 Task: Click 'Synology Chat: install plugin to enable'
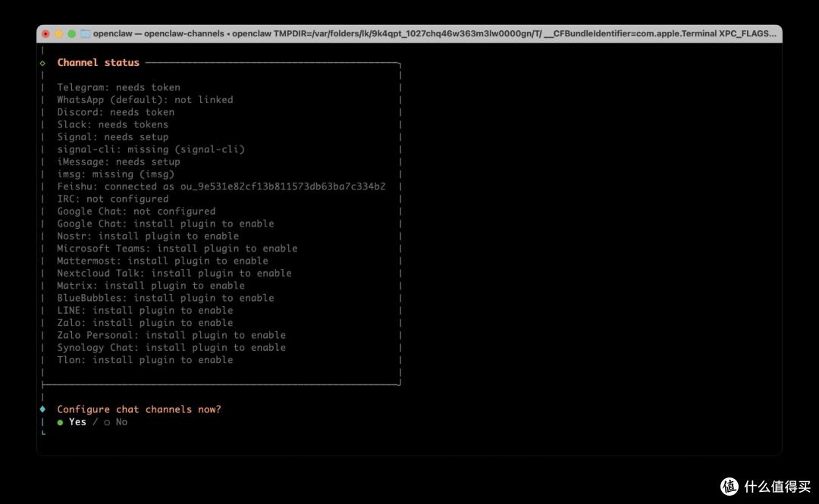tap(171, 347)
